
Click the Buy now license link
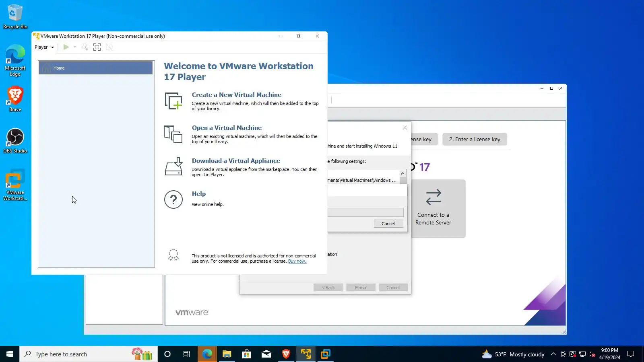[x=297, y=261]
